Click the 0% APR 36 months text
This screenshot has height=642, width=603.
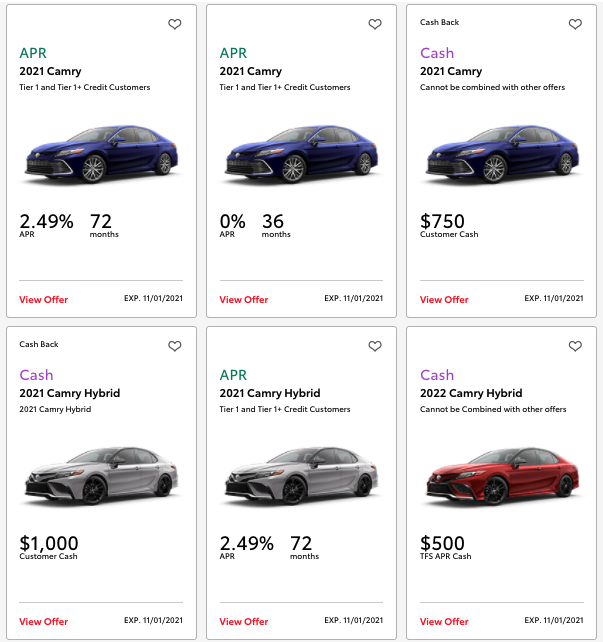pos(256,225)
